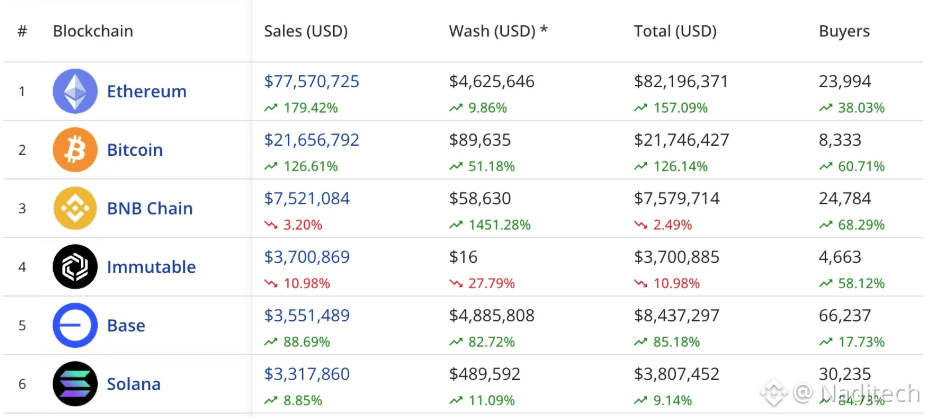Click Solana sales value $3,317,860

(306, 374)
